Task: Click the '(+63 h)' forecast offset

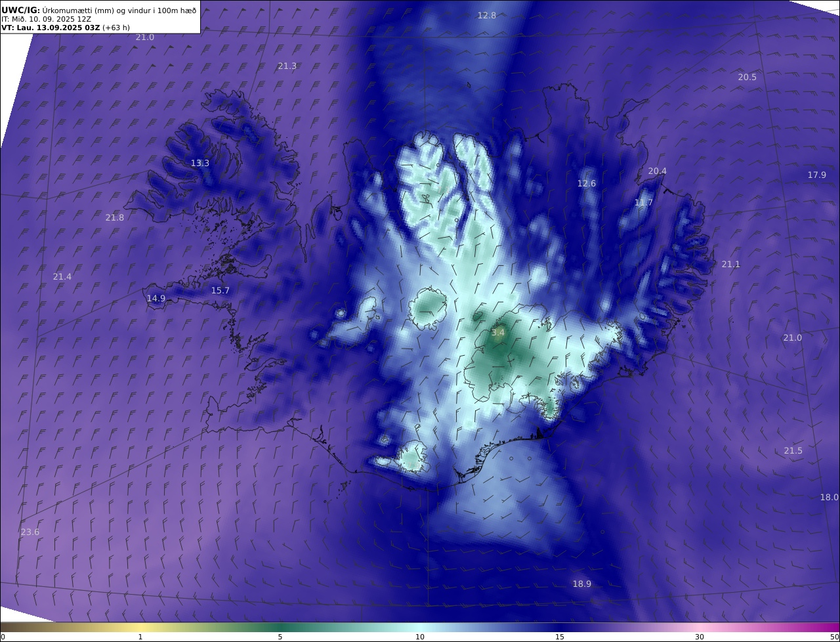Action: click(x=115, y=28)
